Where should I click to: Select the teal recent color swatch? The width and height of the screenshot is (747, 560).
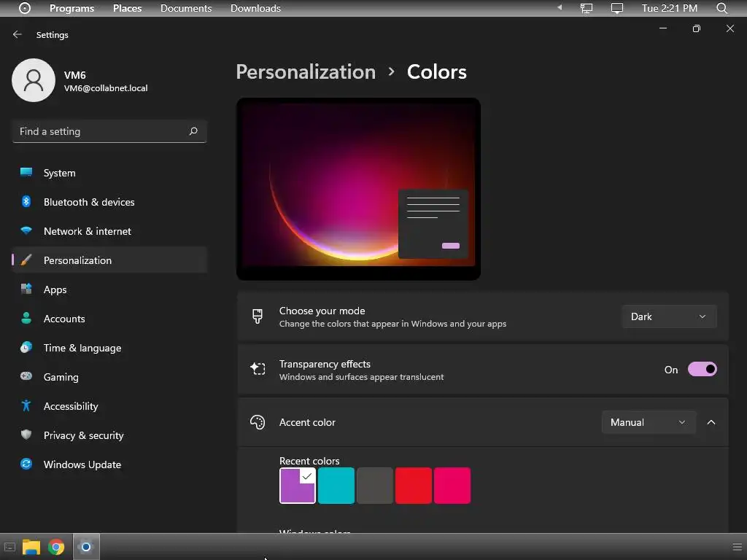336,485
